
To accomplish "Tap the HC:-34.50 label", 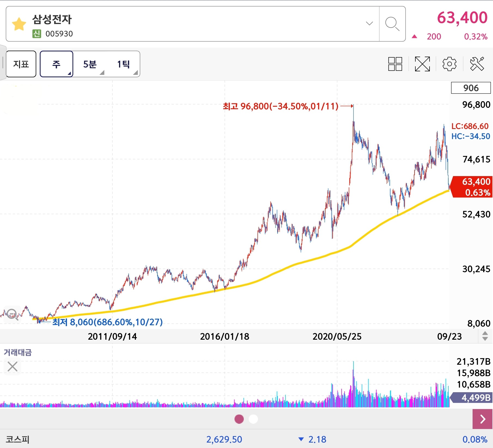I will tap(471, 136).
